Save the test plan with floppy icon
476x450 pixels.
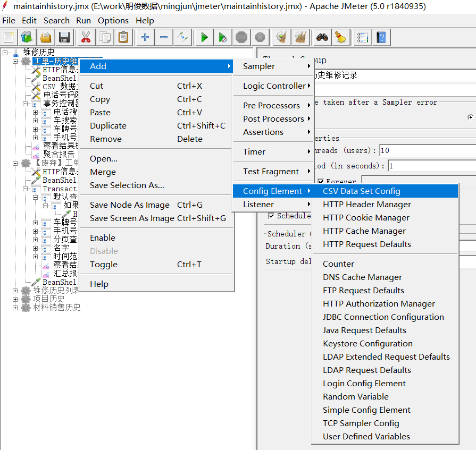tap(64, 37)
